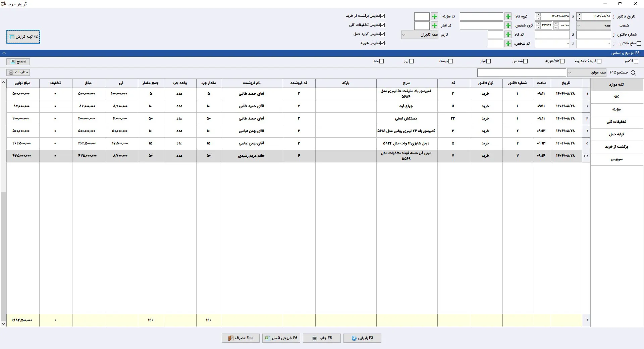Viewport: 644px width, 349px height.
Task: Switch to the سرویس tab
Action: point(617,159)
